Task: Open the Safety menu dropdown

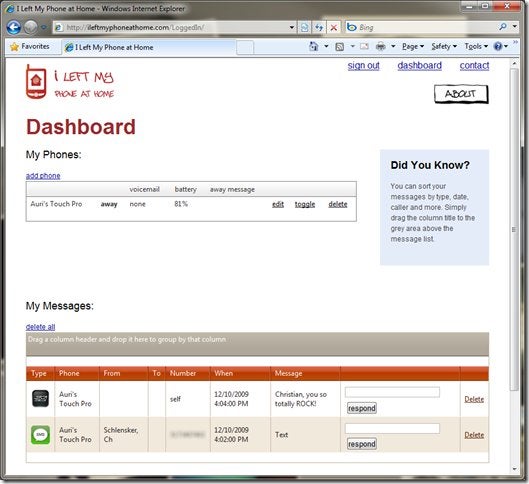Action: 444,46
